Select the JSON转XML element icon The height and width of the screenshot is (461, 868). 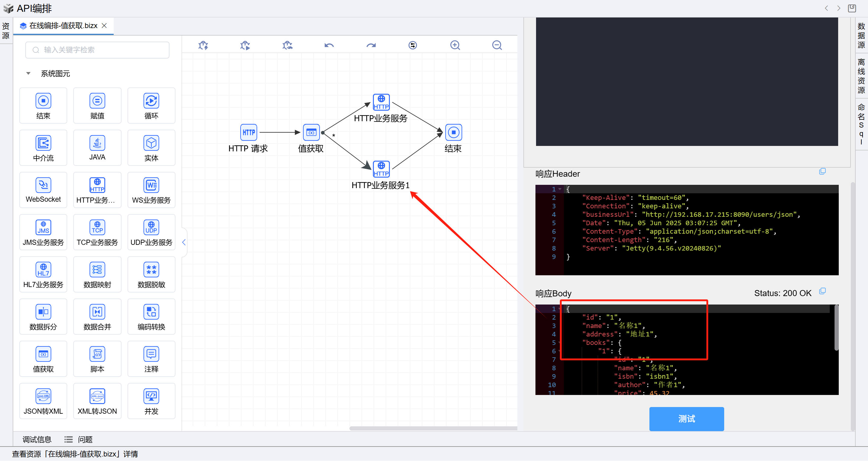(x=43, y=396)
